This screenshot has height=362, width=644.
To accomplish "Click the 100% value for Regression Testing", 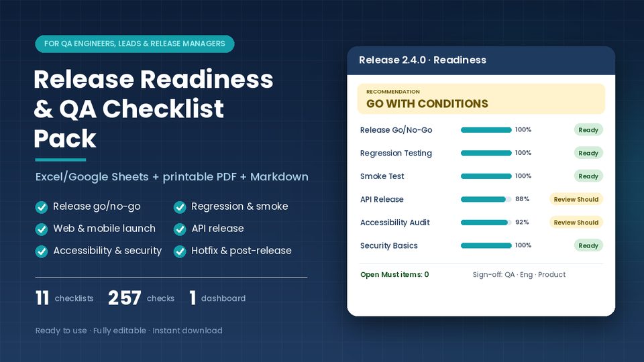I will coord(523,153).
